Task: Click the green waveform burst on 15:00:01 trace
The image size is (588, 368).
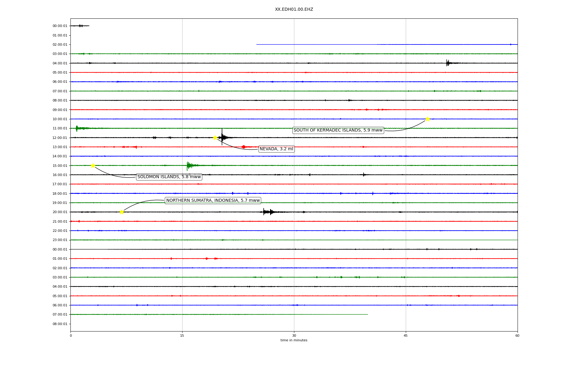Action: coord(189,166)
